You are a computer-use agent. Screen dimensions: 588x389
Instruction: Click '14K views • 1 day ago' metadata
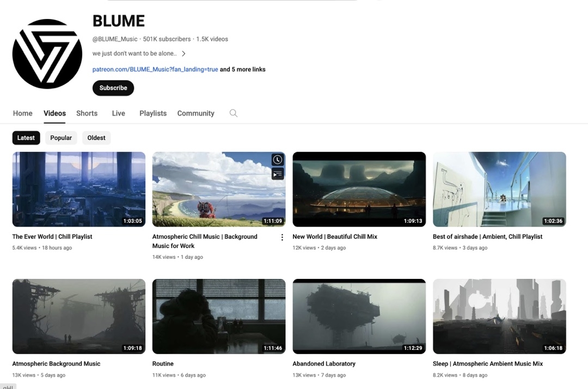pos(177,257)
